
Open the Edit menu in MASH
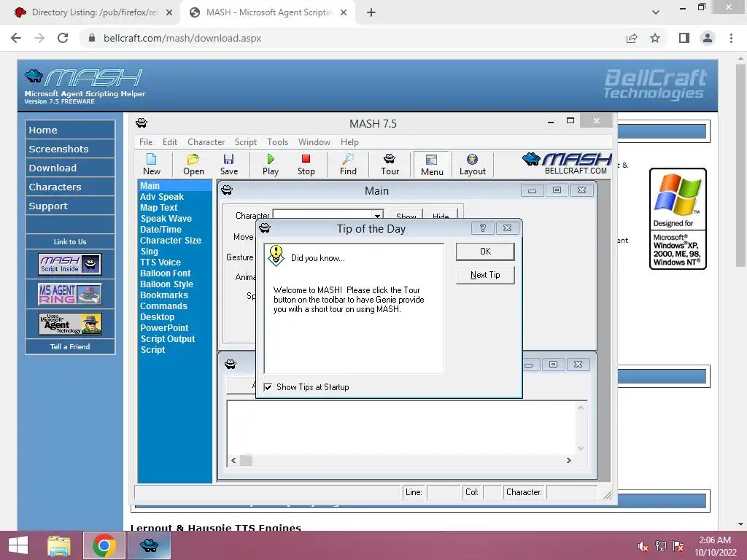pos(169,142)
